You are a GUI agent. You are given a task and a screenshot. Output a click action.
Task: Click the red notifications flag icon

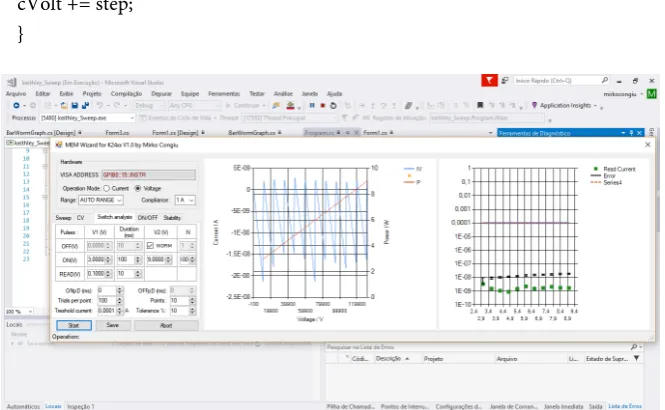click(489, 80)
